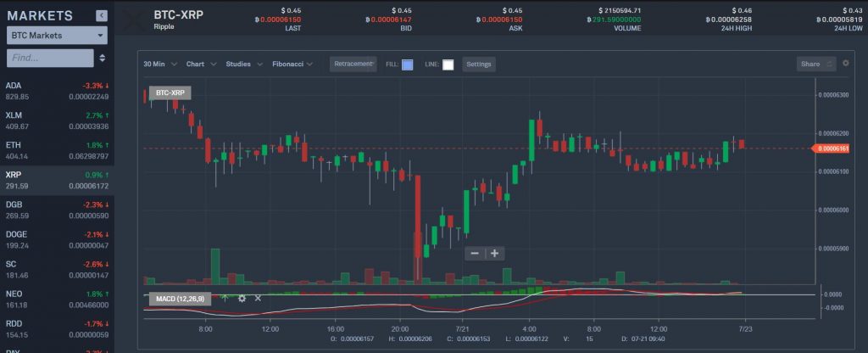This screenshot has height=353, width=868.
Task: Click 24H LOW value 0.00005819
Action: 838,20
